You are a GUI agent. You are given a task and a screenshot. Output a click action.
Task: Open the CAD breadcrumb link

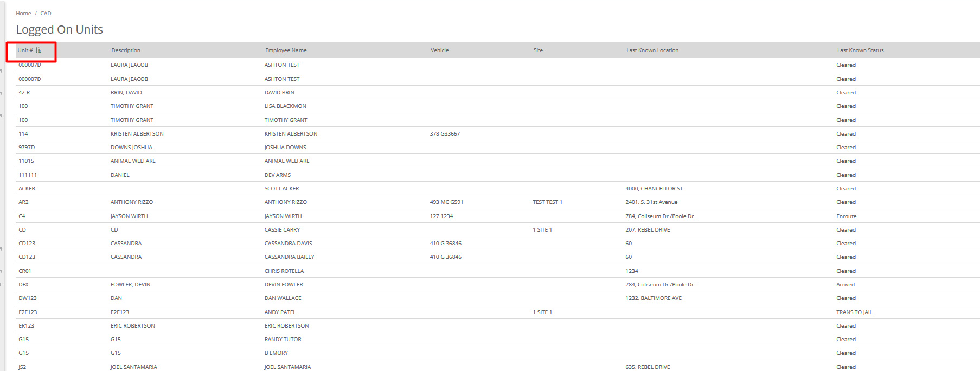click(46, 13)
